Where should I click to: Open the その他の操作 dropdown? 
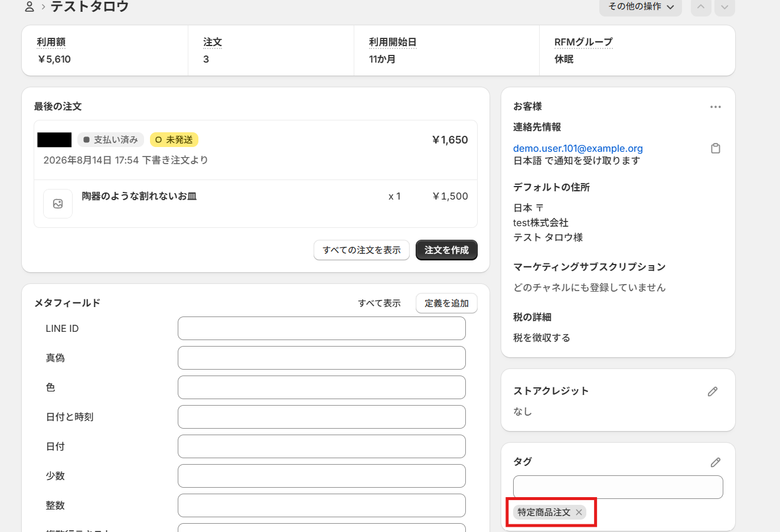click(x=641, y=6)
